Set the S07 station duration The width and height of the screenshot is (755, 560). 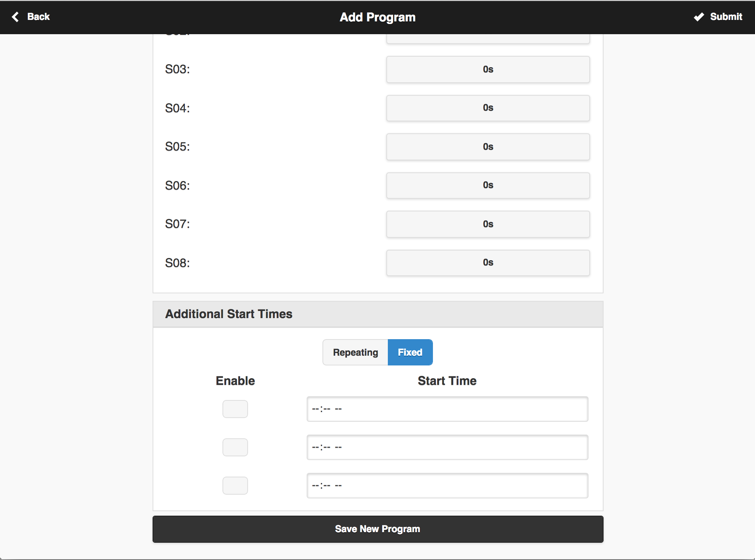(x=488, y=224)
